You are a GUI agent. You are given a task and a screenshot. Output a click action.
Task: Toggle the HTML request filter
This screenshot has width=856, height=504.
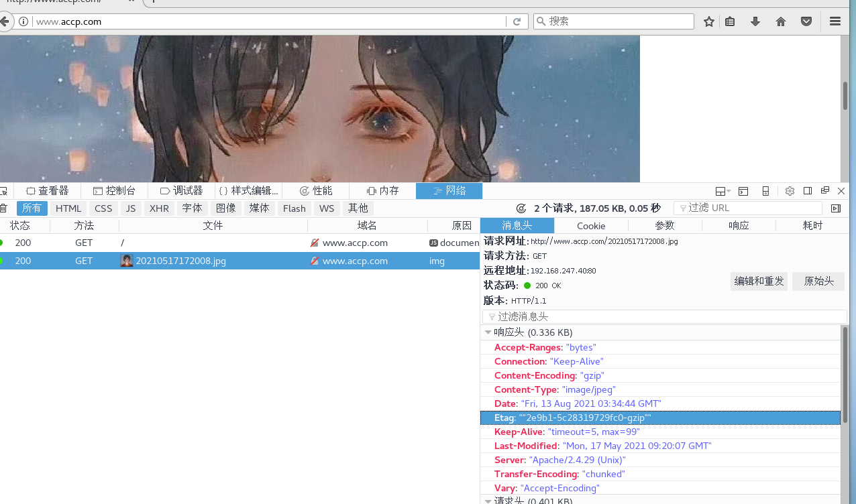pyautogui.click(x=68, y=208)
